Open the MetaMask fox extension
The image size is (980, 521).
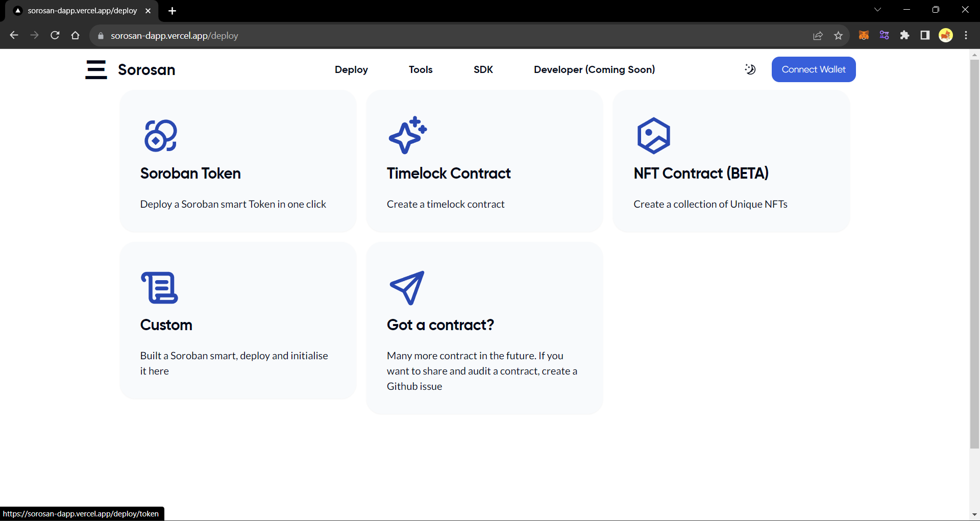click(864, 35)
